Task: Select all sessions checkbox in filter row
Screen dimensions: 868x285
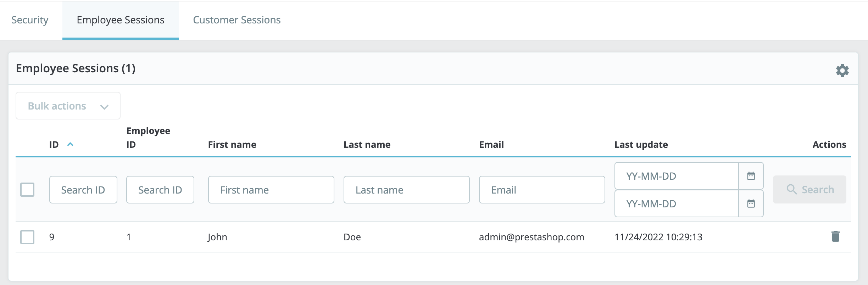Action: pos(27,190)
